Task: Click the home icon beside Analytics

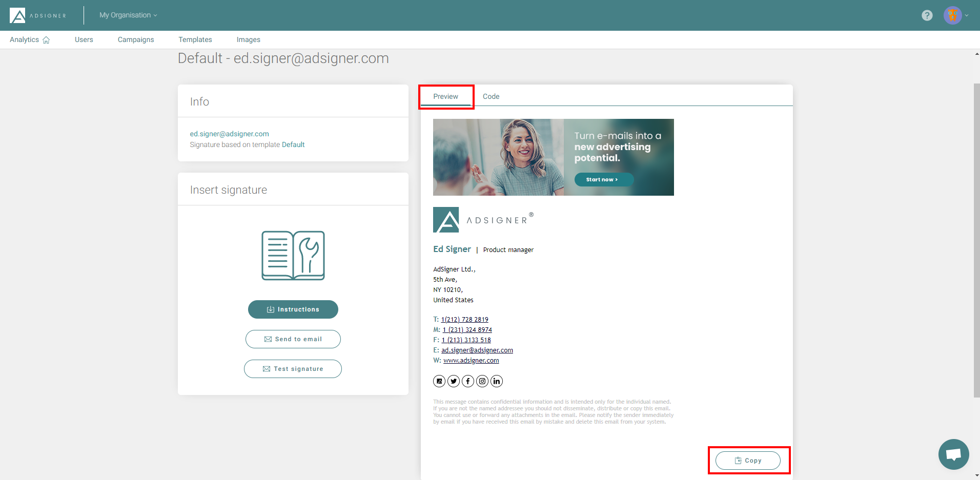Action: pos(46,40)
